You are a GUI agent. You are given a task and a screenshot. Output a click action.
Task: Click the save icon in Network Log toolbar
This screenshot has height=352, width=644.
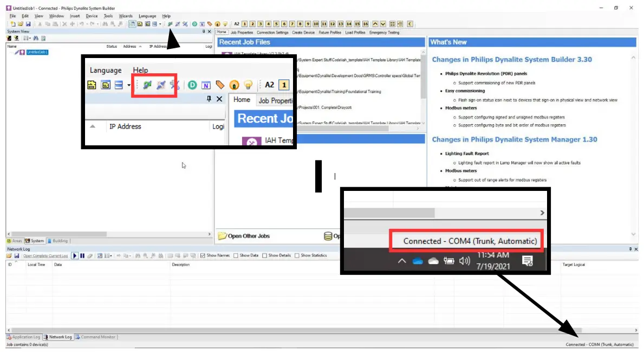click(x=16, y=256)
